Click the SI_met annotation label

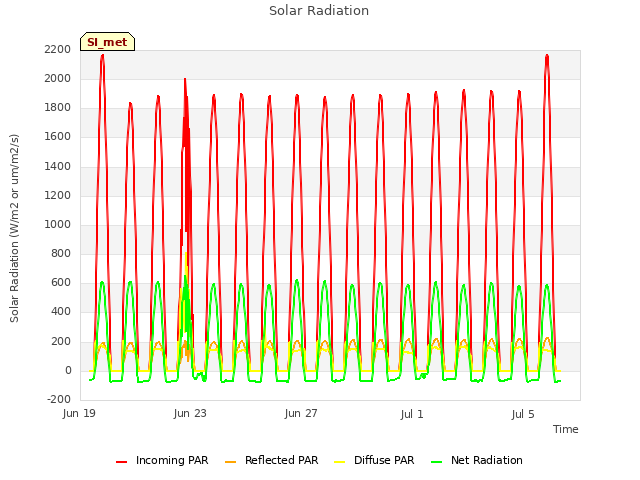click(107, 42)
